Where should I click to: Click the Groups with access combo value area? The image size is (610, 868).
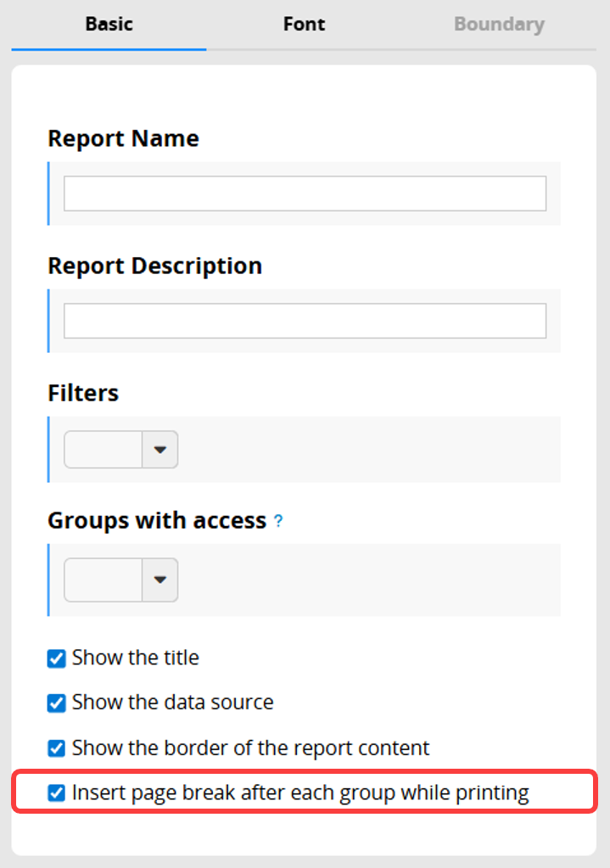104,580
